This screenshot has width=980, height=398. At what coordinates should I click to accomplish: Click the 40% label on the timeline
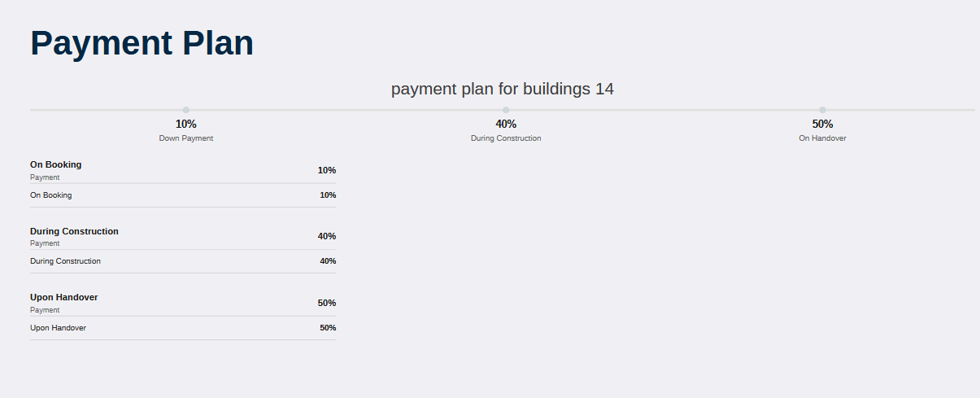pos(506,124)
